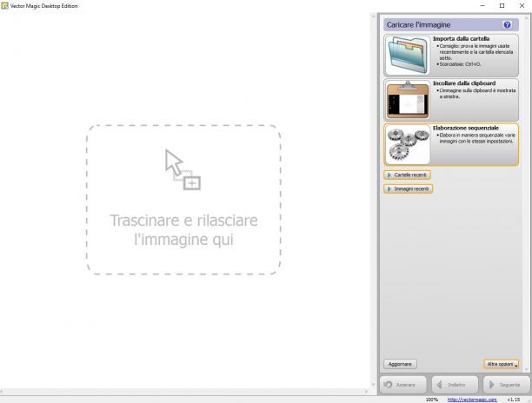Click the Azzerare reset button
Viewport: 532px width, 403px height.
[x=402, y=385]
